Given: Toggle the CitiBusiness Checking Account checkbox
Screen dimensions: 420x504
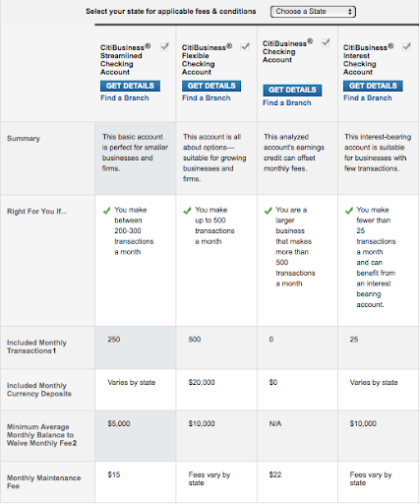Looking at the screenshot, I should pos(326,42).
